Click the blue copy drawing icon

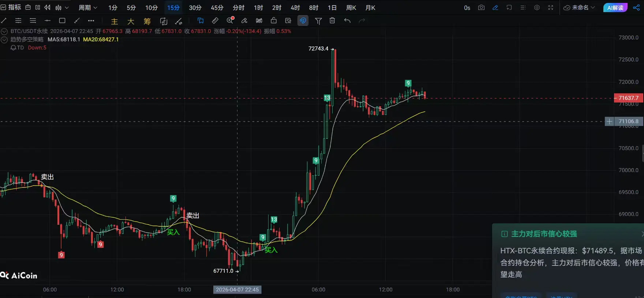(x=201, y=21)
